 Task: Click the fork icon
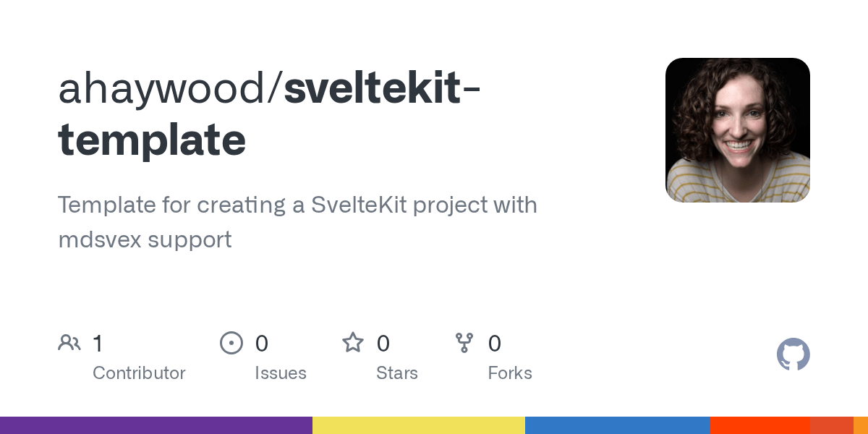coord(464,343)
